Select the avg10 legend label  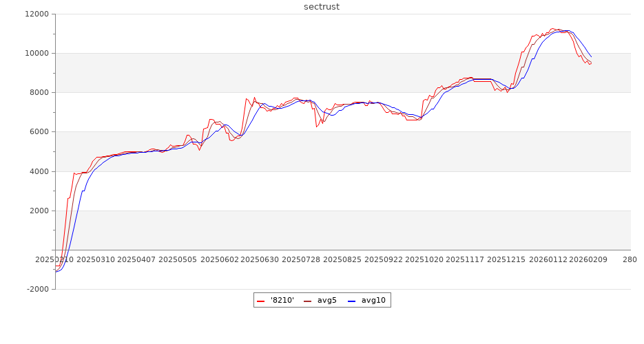(373, 301)
